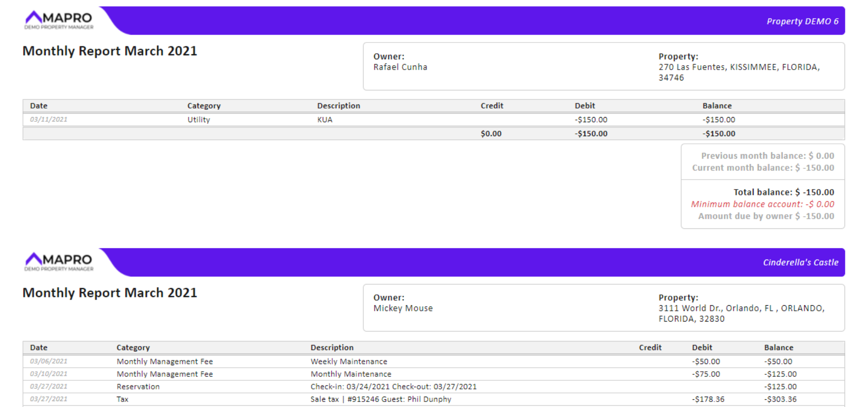Click the MAPRO logo beside Property DEMO 6 banner

tap(59, 20)
